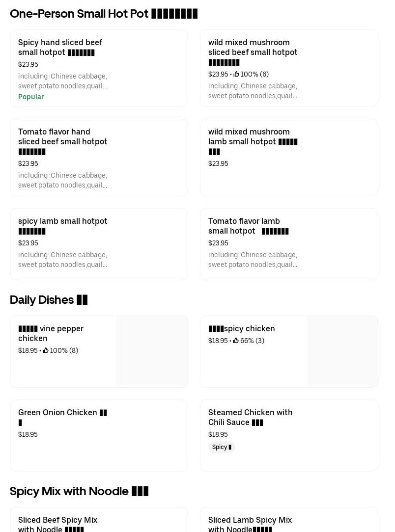Click the Popular label on spicy beef hotpot
This screenshot has width=395, height=532.
pos(31,97)
